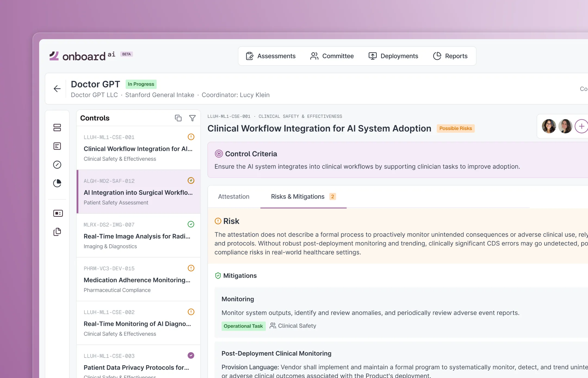Screen dimensions: 588x378
Task: Open the stacked rows sidebar icon
Action: click(x=57, y=128)
